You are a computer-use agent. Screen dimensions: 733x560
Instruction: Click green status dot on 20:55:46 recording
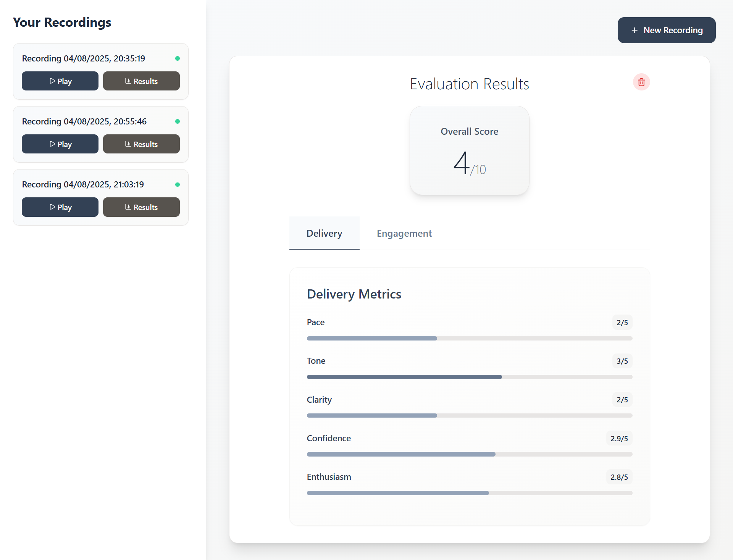click(178, 121)
